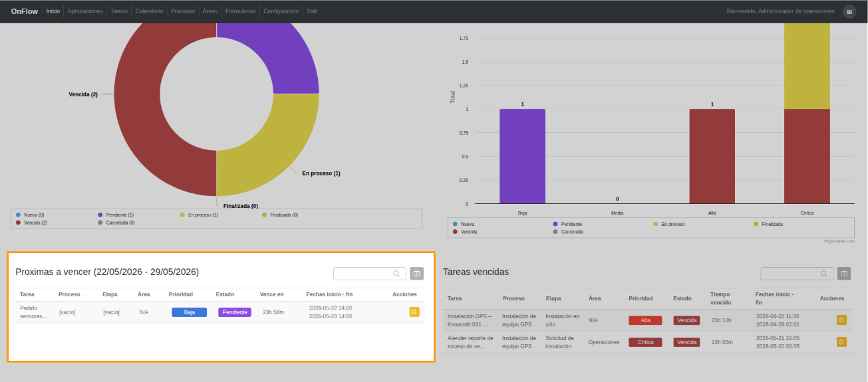Click the yellow segment of Crítica bar

807,66
